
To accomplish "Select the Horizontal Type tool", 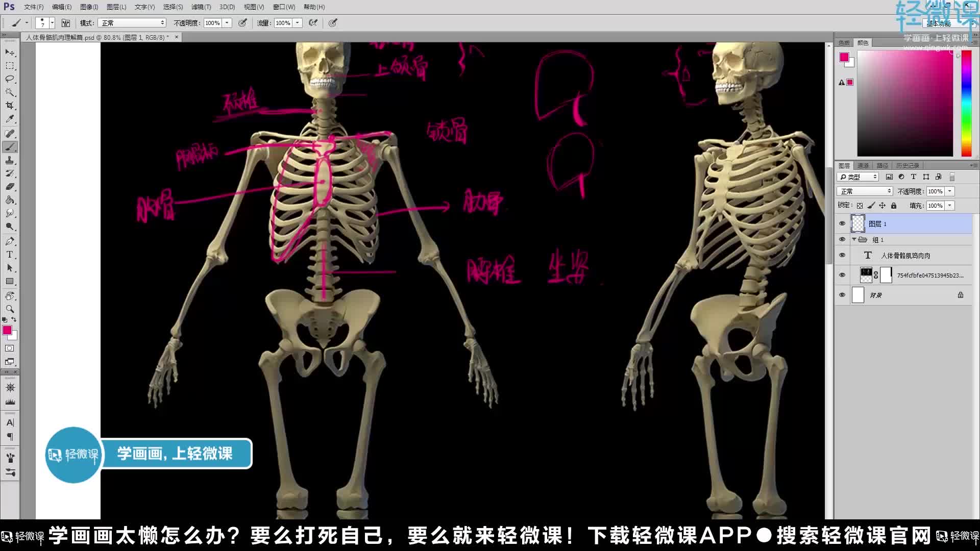I will pos(10,255).
